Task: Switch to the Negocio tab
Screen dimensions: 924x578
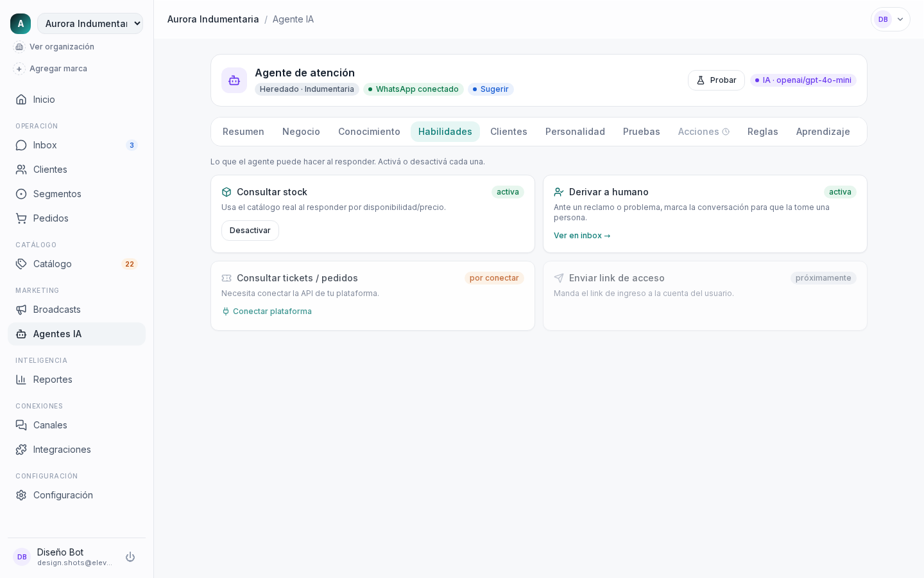Action: pos(301,132)
